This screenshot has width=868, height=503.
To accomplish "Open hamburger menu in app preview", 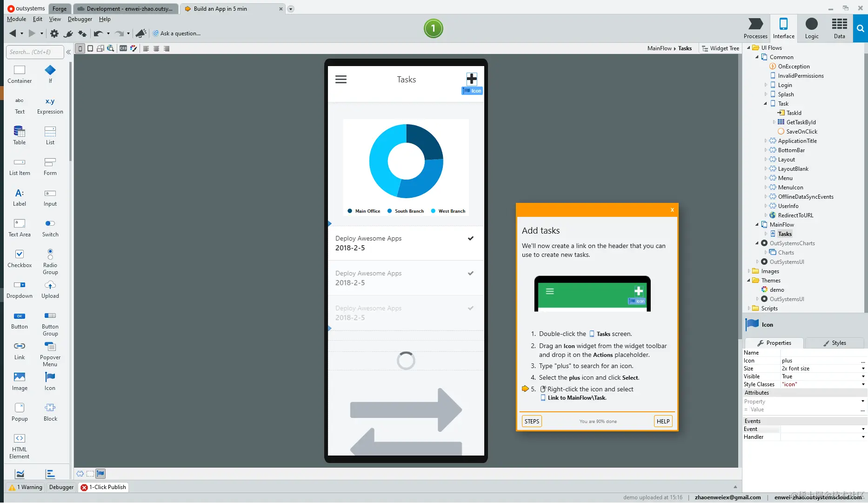I will click(341, 79).
